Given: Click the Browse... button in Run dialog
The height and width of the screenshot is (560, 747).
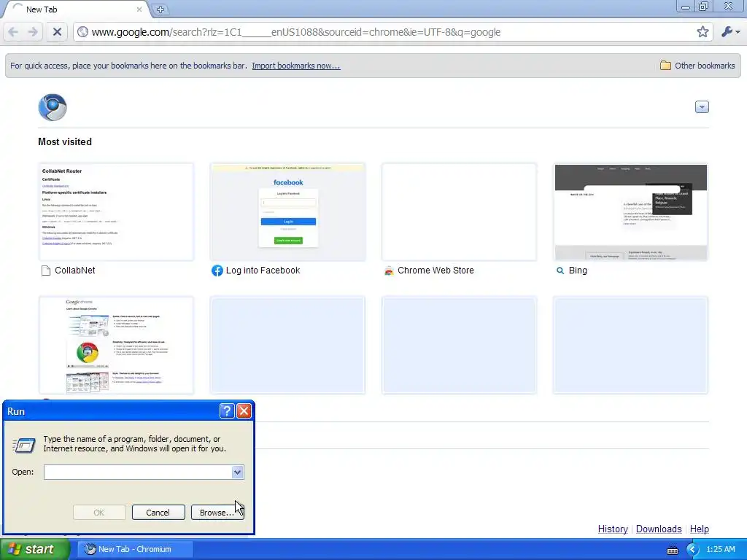Looking at the screenshot, I should coord(217,513).
